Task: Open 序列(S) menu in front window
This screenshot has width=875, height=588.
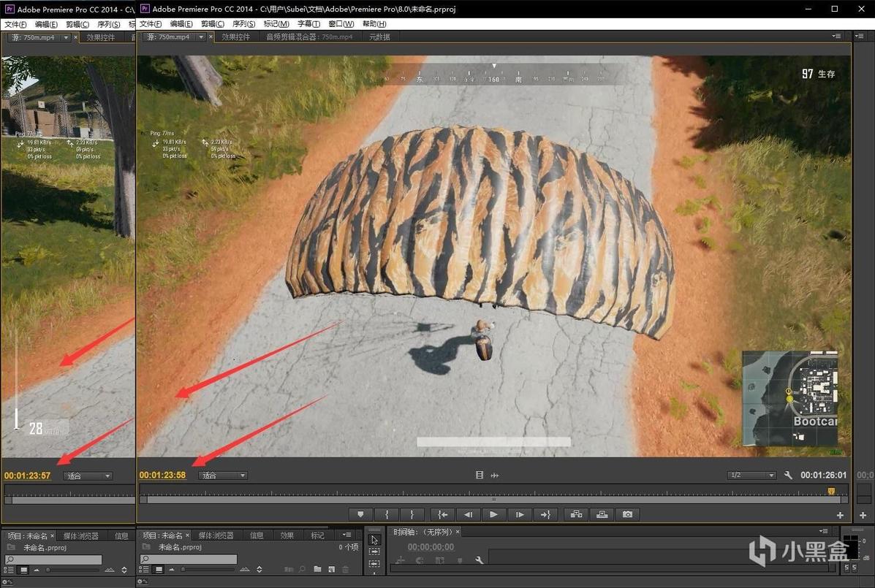Action: 244,24
